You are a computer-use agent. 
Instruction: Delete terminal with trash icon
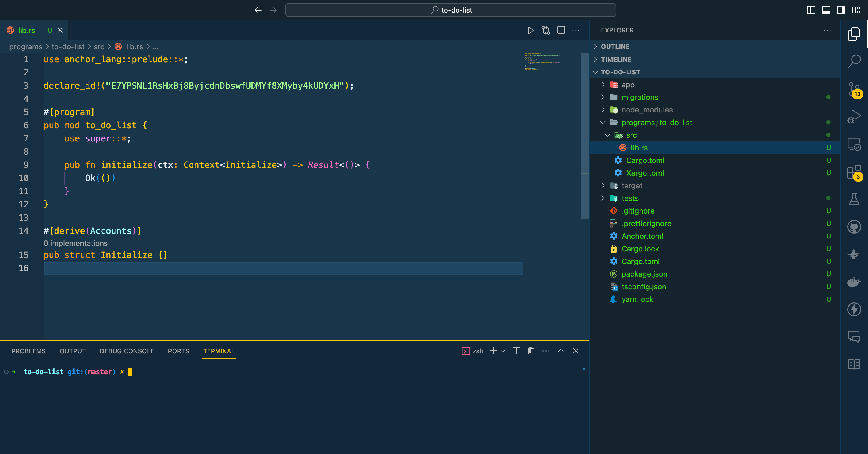coord(530,351)
